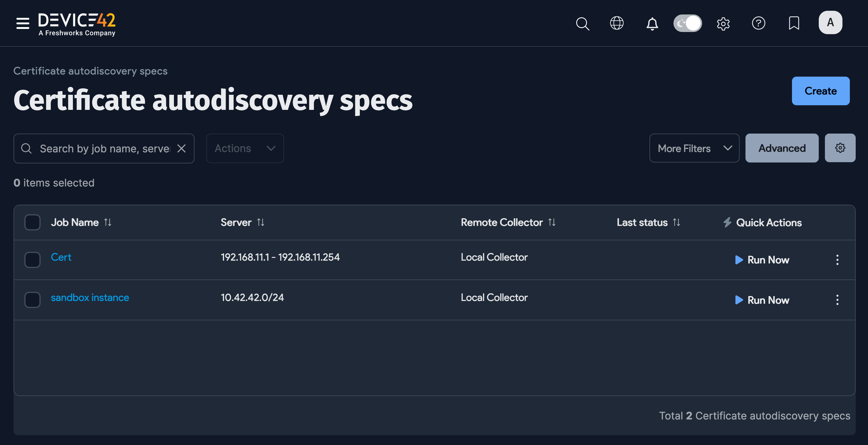Click the globe language icon
This screenshot has height=445, width=868.
coord(617,24)
